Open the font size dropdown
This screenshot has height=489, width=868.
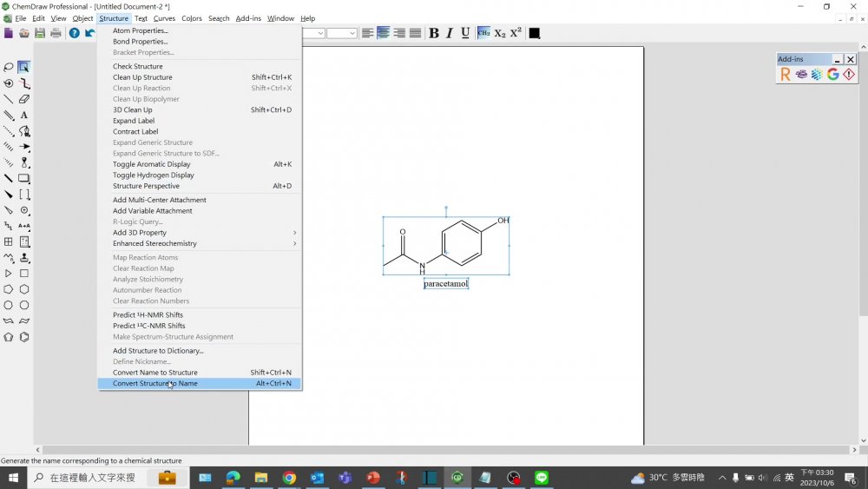click(352, 33)
